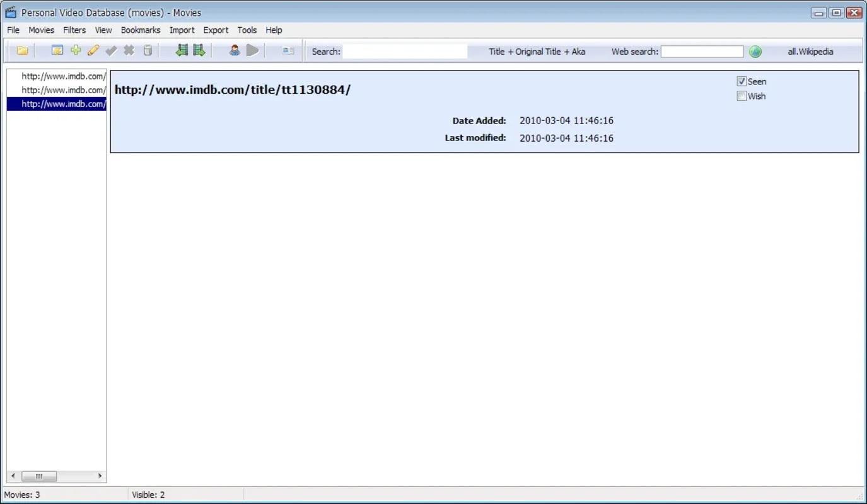Click the gray X cancel icon
The image size is (867, 504).
coord(129,50)
